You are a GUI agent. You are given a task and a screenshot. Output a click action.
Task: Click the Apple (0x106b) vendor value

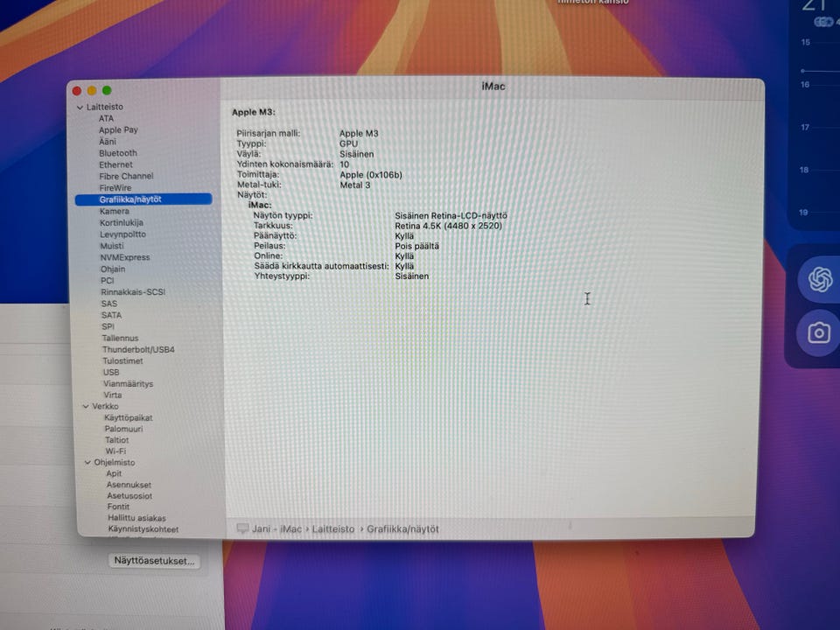371,175
